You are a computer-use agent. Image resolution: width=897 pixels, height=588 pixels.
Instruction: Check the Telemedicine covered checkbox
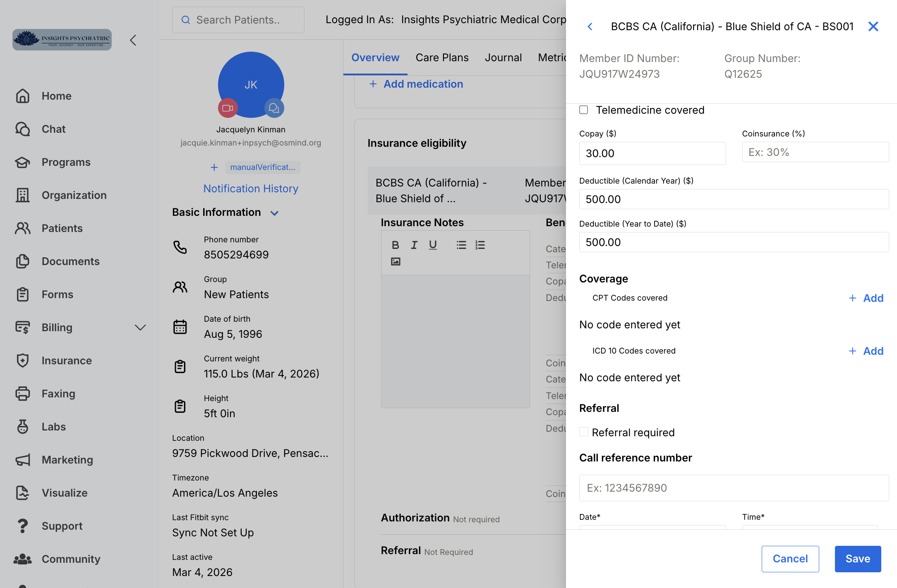pos(583,110)
